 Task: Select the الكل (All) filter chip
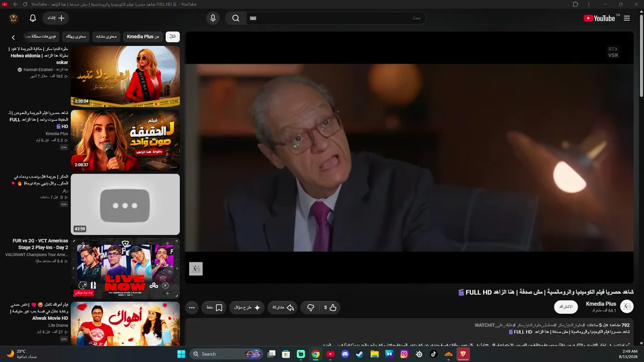[x=173, y=37]
